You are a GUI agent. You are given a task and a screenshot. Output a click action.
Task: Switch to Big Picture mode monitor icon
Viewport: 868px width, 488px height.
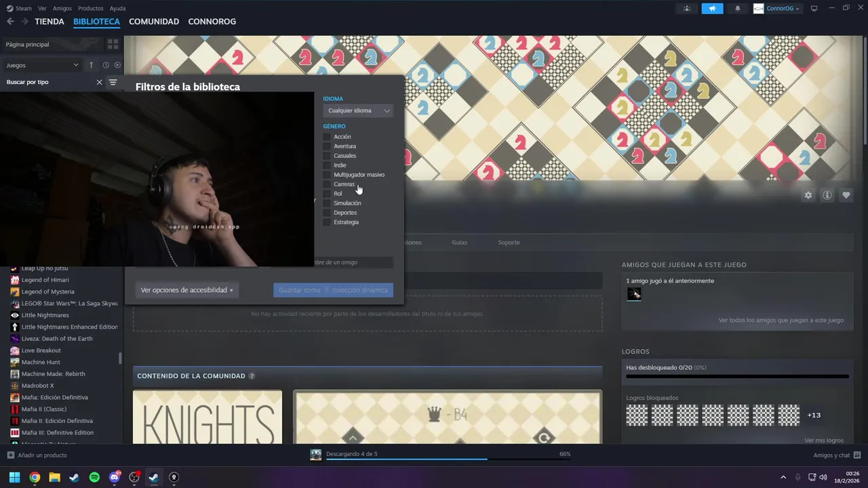coord(814,9)
